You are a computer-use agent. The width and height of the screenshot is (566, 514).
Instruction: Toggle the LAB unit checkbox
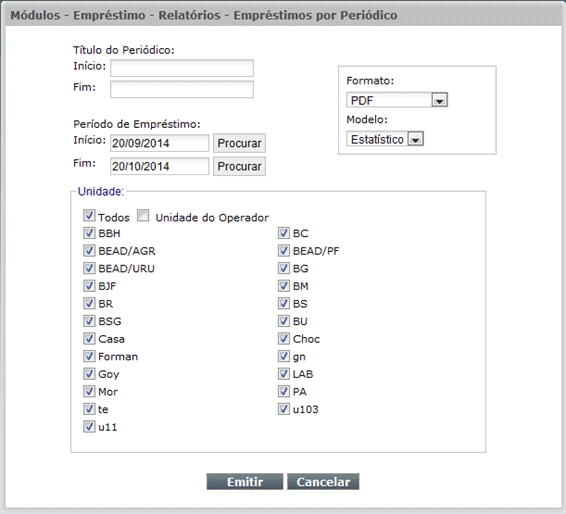(x=284, y=374)
